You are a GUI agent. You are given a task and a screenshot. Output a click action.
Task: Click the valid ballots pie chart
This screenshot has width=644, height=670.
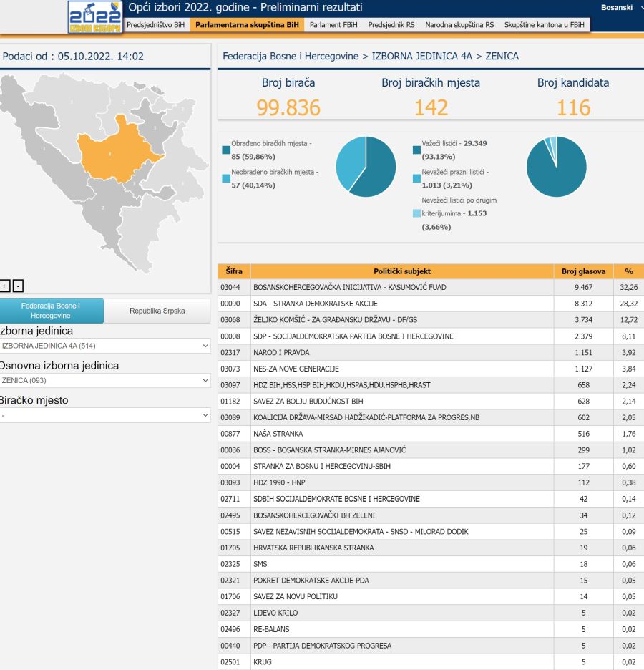(556, 166)
